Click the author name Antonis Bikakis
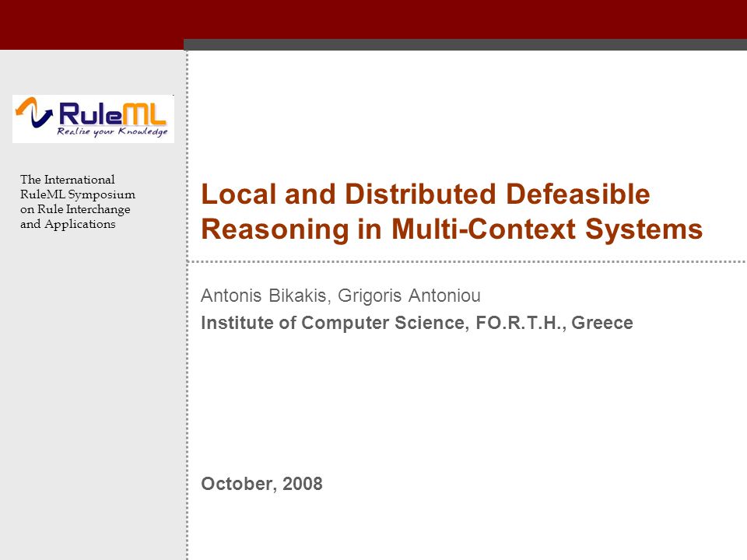747x560 pixels. [264, 296]
